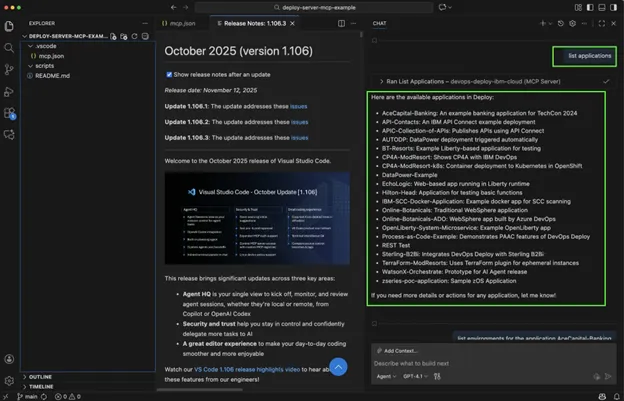Image resolution: width=624 pixels, height=401 pixels.
Task: Toggle secondary side bar visibility
Action: (x=614, y=7)
